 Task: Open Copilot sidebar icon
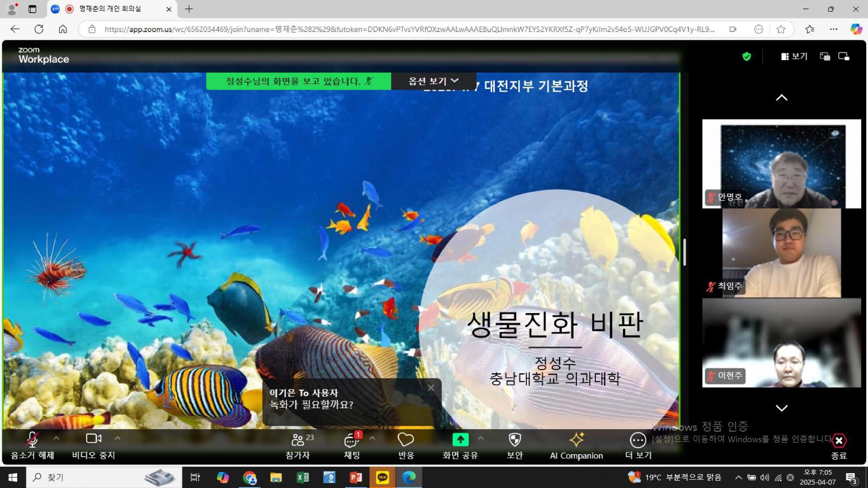856,29
